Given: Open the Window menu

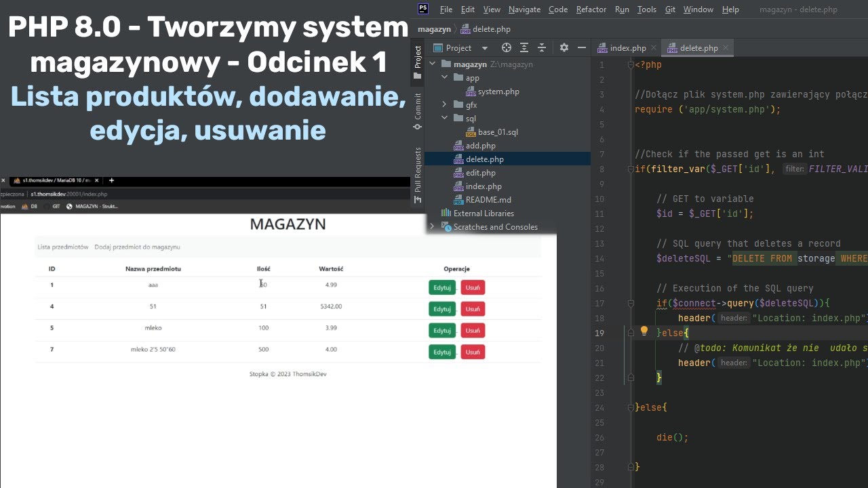Looking at the screenshot, I should click(698, 9).
